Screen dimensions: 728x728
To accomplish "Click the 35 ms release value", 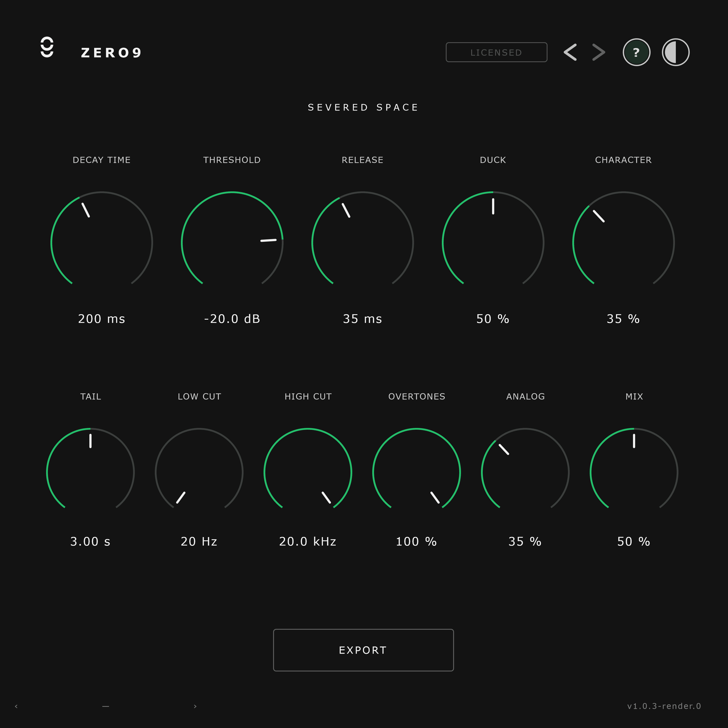I will pyautogui.click(x=362, y=319).
